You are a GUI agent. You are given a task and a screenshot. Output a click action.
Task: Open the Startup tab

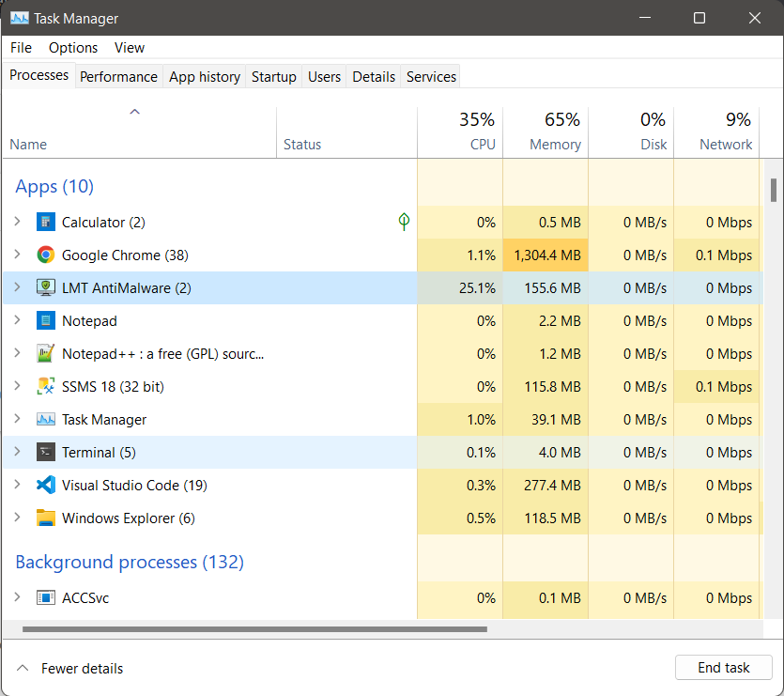[x=273, y=77]
